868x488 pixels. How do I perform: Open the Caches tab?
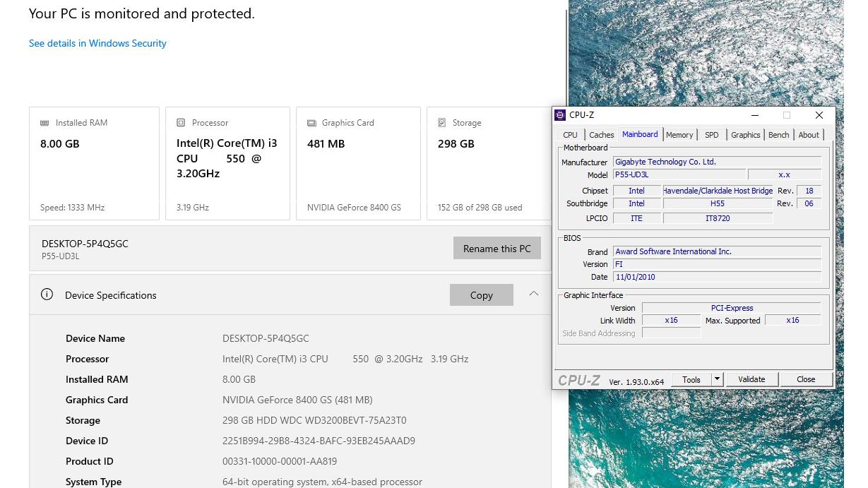(601, 135)
